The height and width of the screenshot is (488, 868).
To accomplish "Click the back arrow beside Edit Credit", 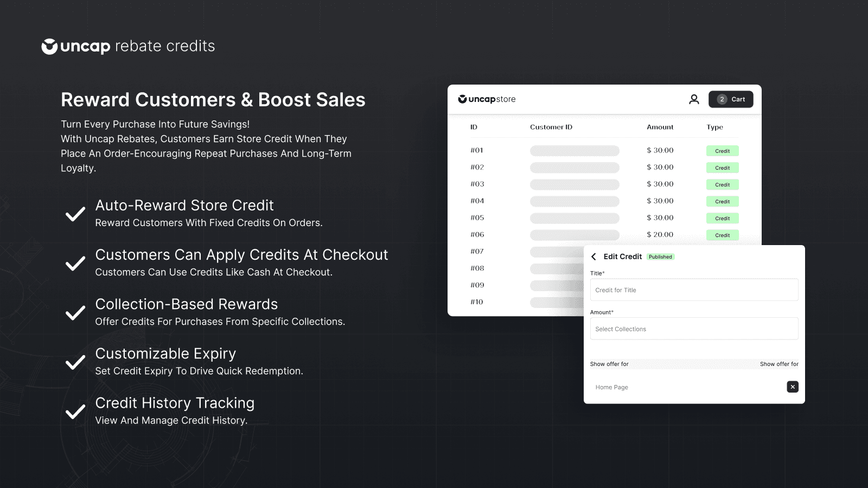I will (x=593, y=257).
